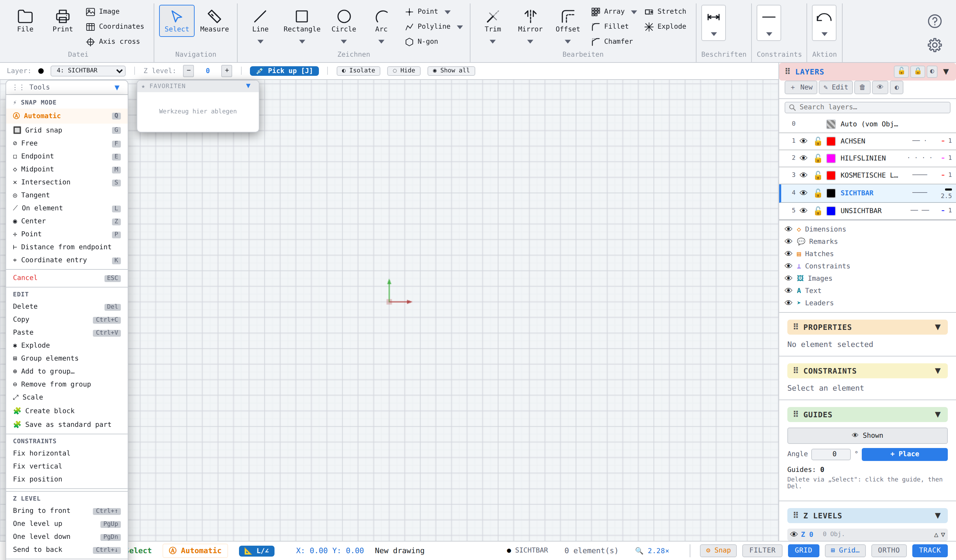Activate the Measure tool
Image resolution: width=956 pixels, height=560 pixels.
click(x=214, y=21)
